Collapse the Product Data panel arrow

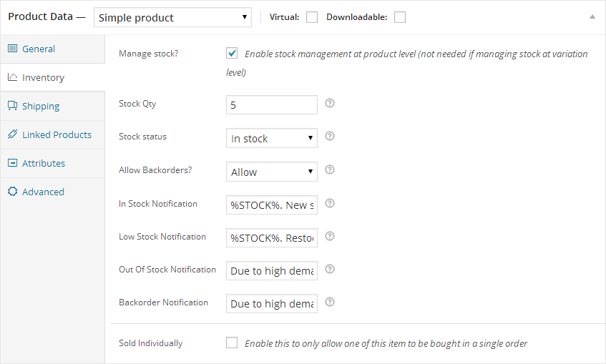click(x=592, y=17)
